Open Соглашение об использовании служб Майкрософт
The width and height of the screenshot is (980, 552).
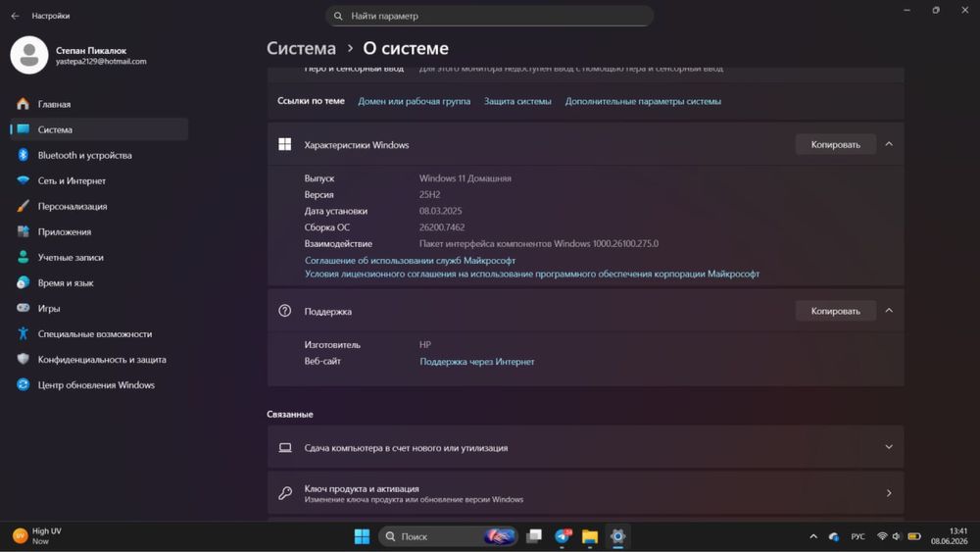coord(410,260)
